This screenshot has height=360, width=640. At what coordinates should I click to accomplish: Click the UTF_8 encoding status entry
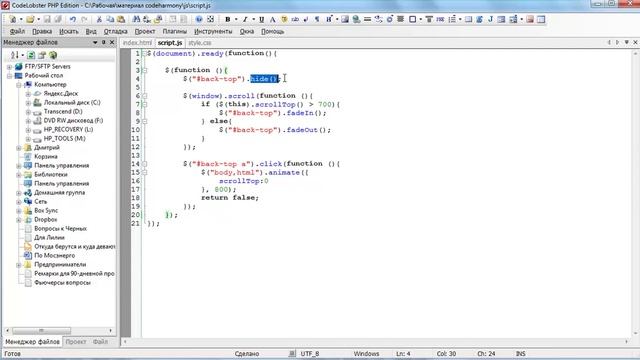(310, 353)
